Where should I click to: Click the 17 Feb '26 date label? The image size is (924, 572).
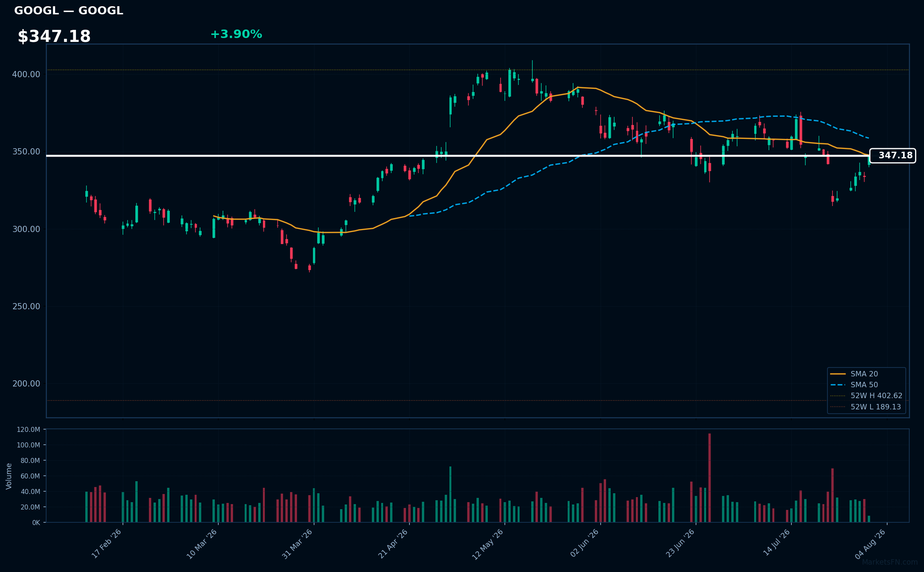(106, 544)
